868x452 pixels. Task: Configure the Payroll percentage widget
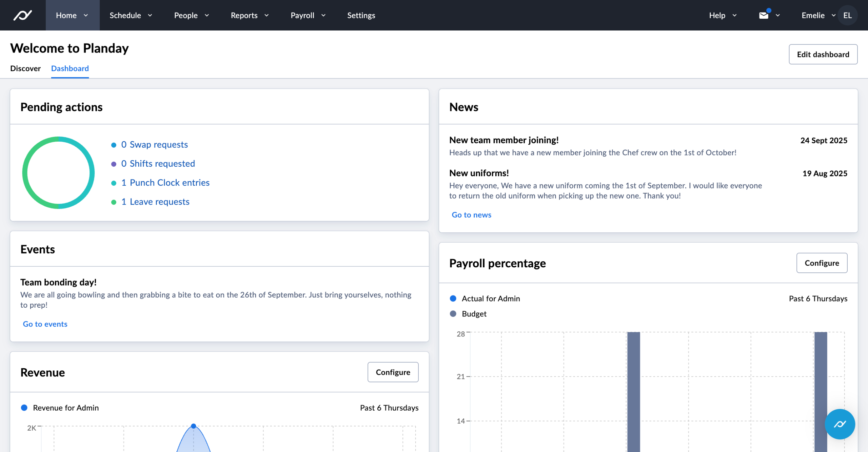(x=822, y=263)
